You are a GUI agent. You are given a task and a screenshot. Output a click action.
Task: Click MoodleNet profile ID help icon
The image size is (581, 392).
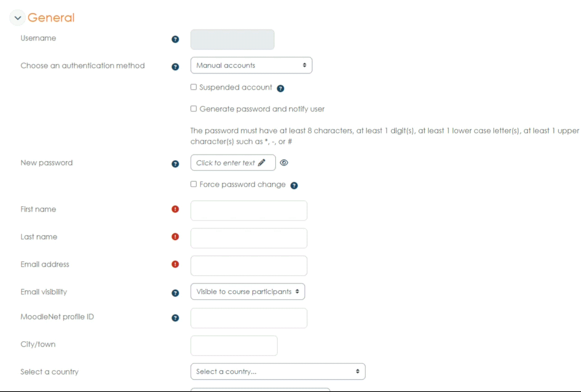pos(175,318)
